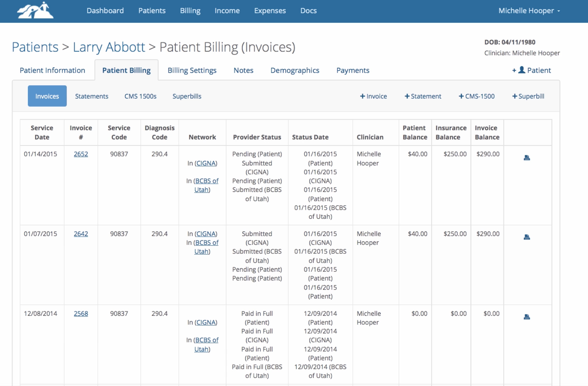Viewport: 588px width, 386px height.
Task: Add a new patient with person icon
Action: [531, 70]
